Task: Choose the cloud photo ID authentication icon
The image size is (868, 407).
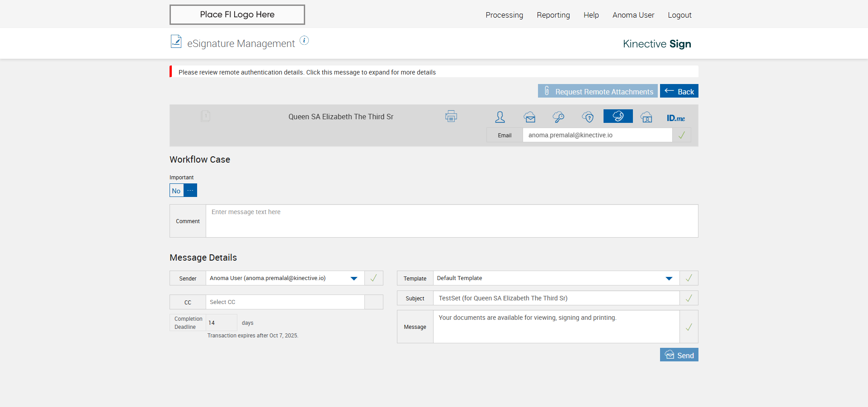Action: [x=646, y=117]
